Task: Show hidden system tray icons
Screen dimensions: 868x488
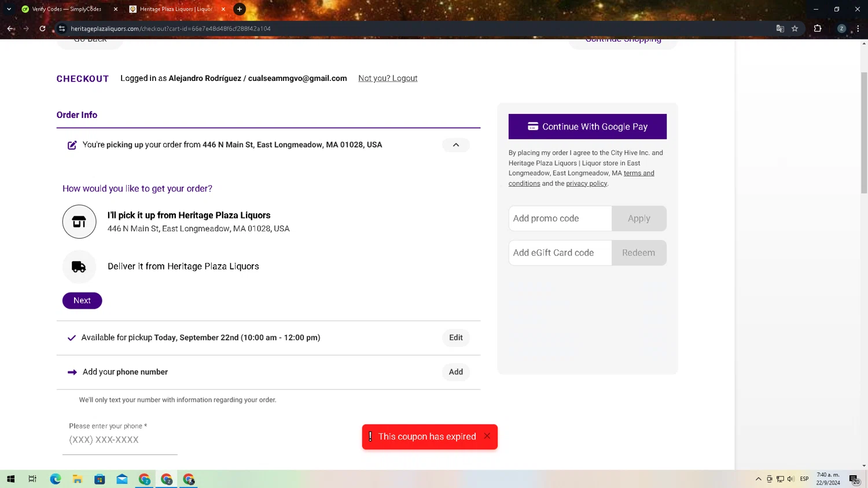Action: coord(759,479)
